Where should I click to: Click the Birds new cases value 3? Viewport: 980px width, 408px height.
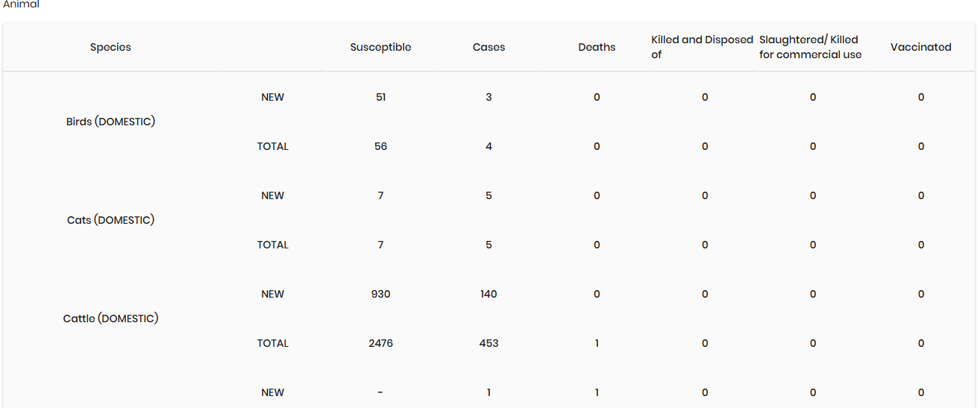click(x=489, y=97)
